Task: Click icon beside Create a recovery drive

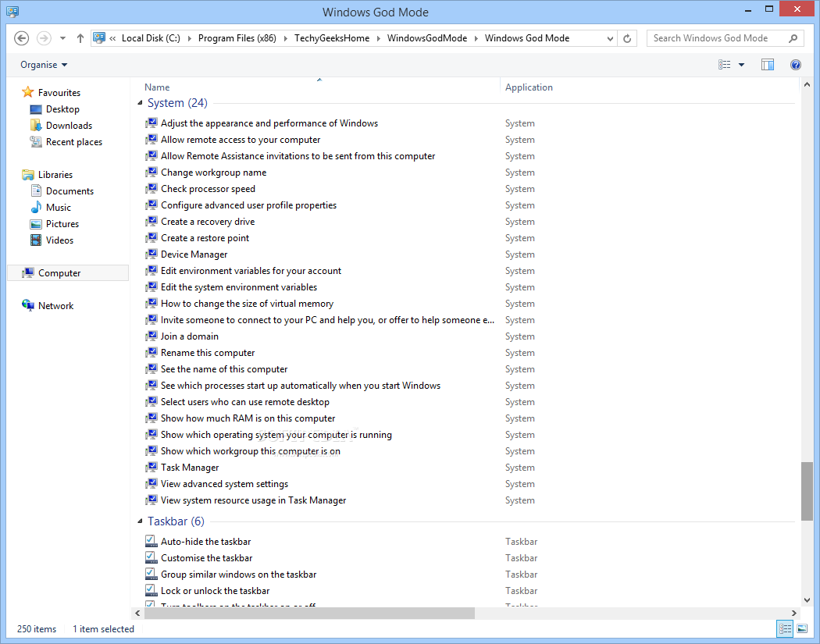Action: [x=152, y=222]
